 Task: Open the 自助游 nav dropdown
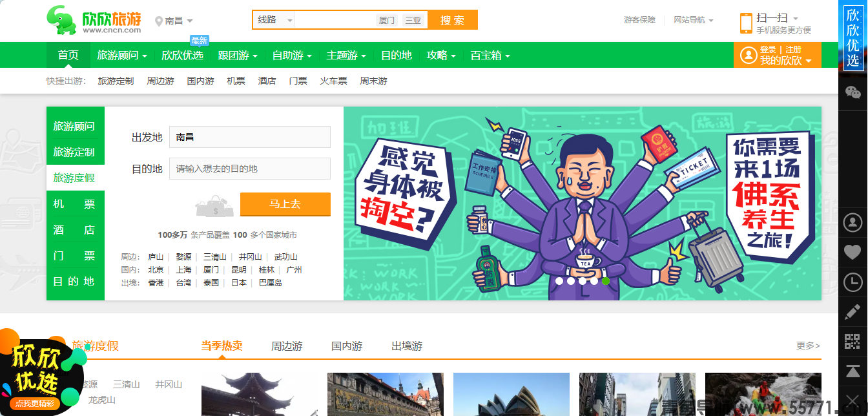pyautogui.click(x=292, y=56)
